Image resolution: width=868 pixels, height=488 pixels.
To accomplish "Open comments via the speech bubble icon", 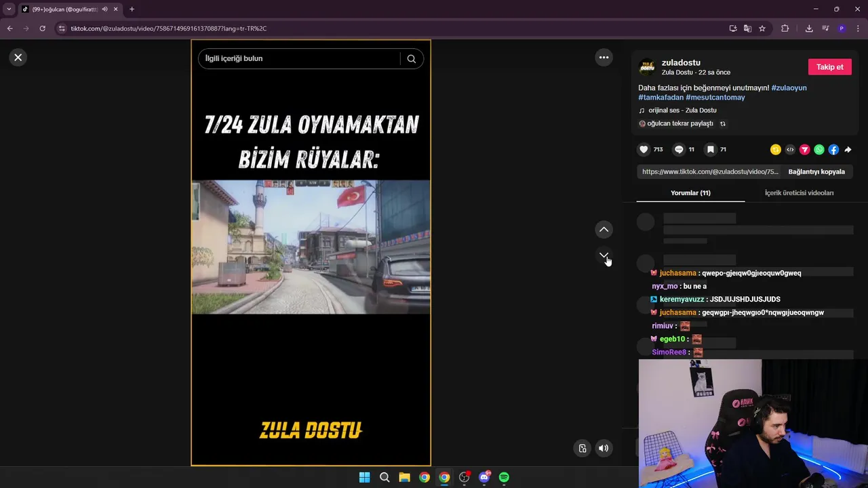I will click(679, 149).
